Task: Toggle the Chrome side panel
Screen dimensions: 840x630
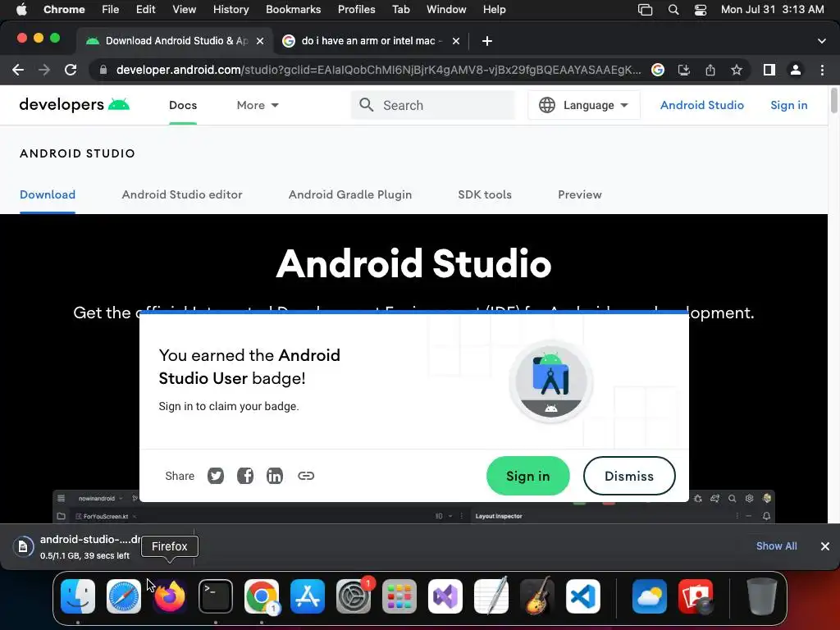Action: (x=769, y=70)
